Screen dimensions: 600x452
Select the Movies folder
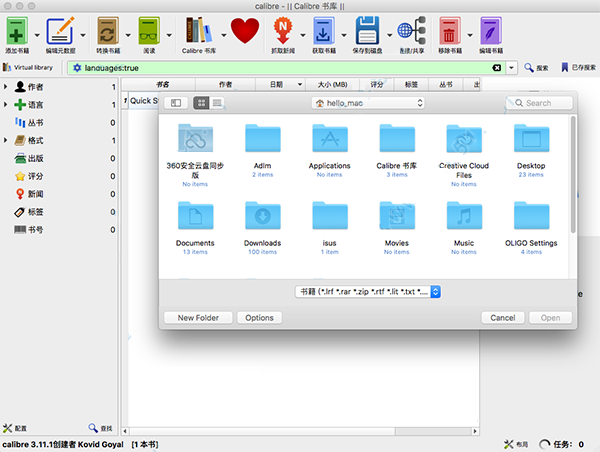(396, 228)
